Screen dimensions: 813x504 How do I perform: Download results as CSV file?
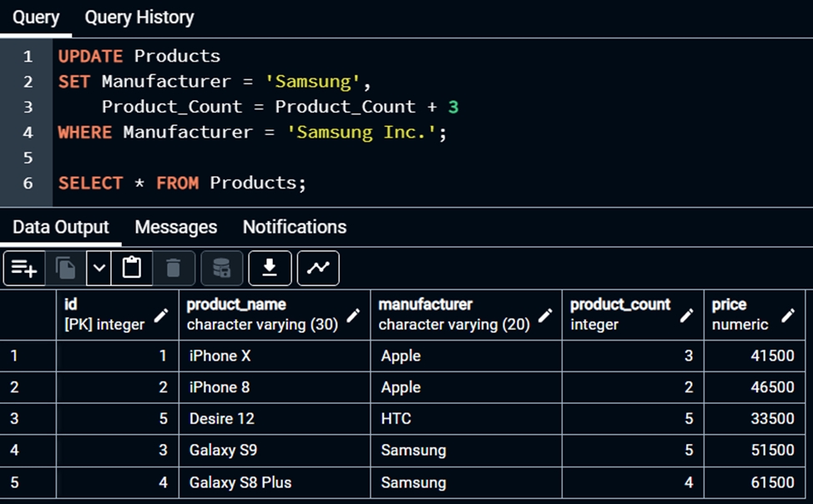(270, 268)
